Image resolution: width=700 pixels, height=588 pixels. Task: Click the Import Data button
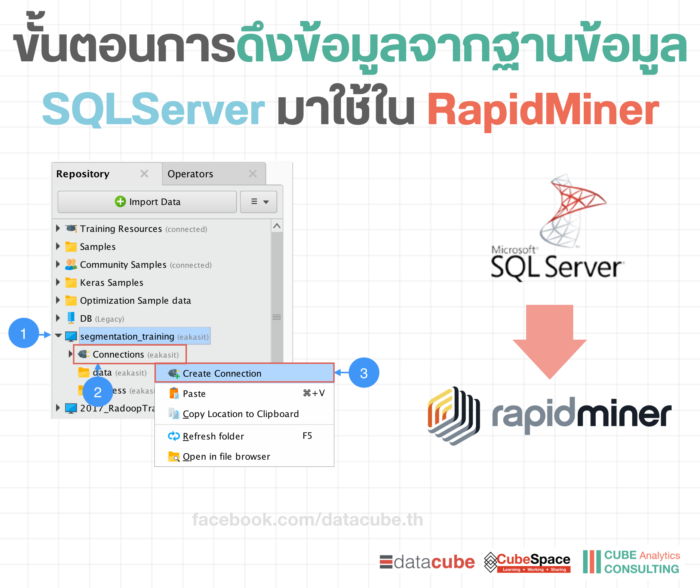(147, 202)
